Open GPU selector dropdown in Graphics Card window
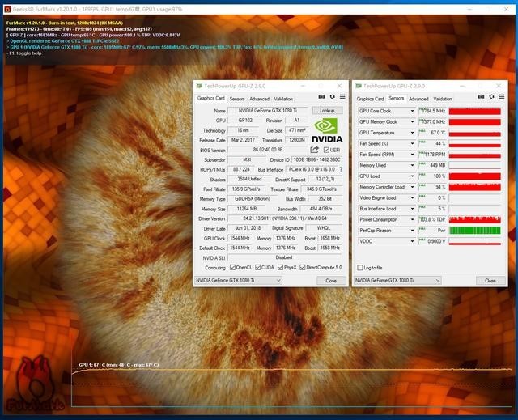Image resolution: width=518 pixels, height=420 pixels. pyautogui.click(x=238, y=280)
